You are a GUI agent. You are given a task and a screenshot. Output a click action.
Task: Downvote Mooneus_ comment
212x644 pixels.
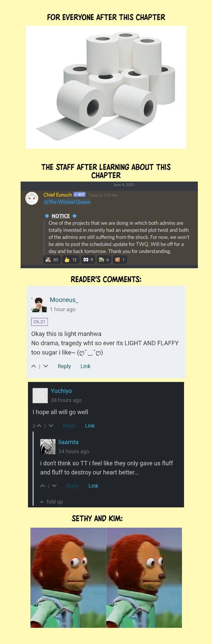(x=45, y=366)
